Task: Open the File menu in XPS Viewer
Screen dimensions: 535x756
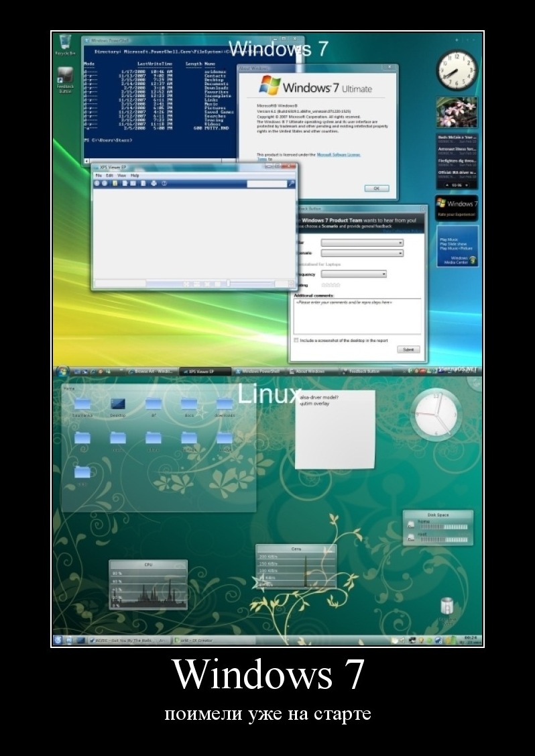Action: coord(99,176)
